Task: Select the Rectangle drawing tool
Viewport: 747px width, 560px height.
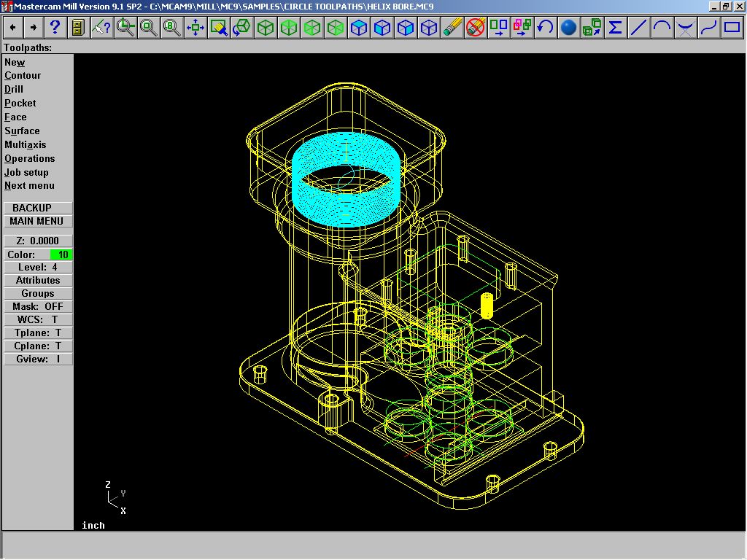Action: click(732, 28)
